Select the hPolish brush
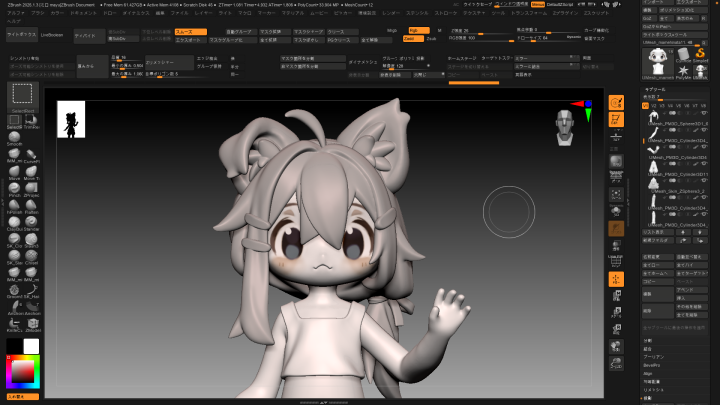 [x=14, y=206]
